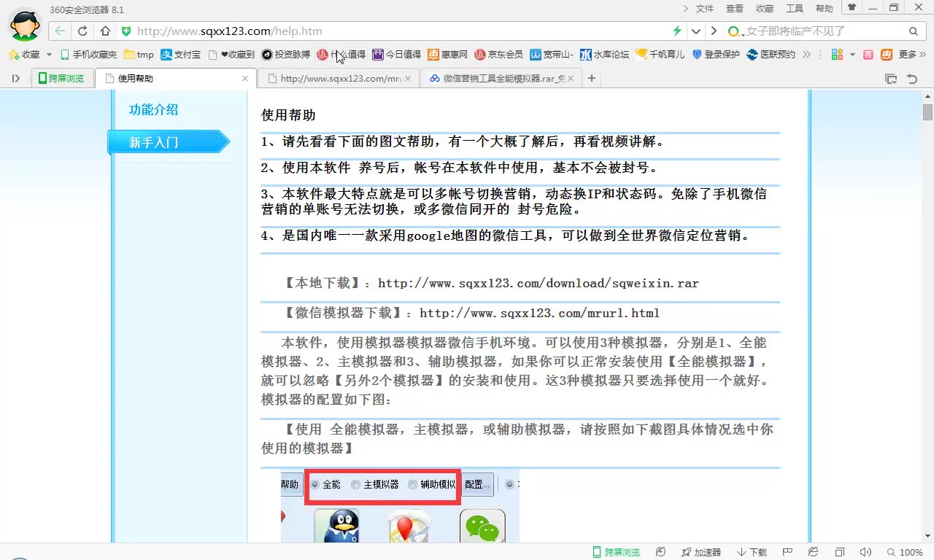Open the 查看 menu
This screenshot has width=934, height=560.
(x=735, y=9)
